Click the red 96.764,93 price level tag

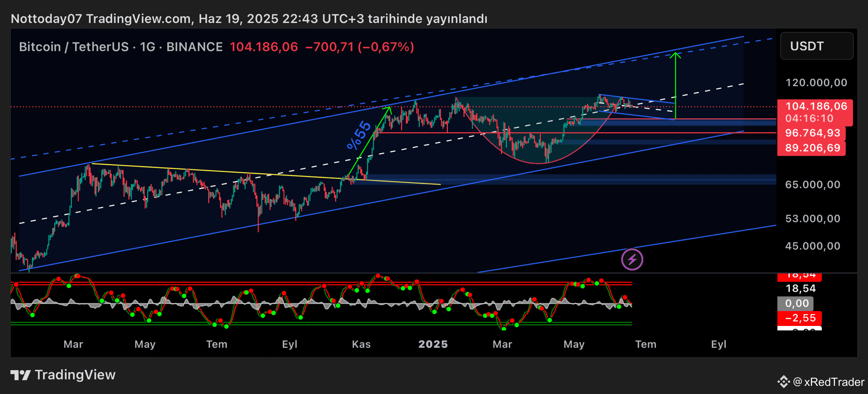click(x=811, y=133)
